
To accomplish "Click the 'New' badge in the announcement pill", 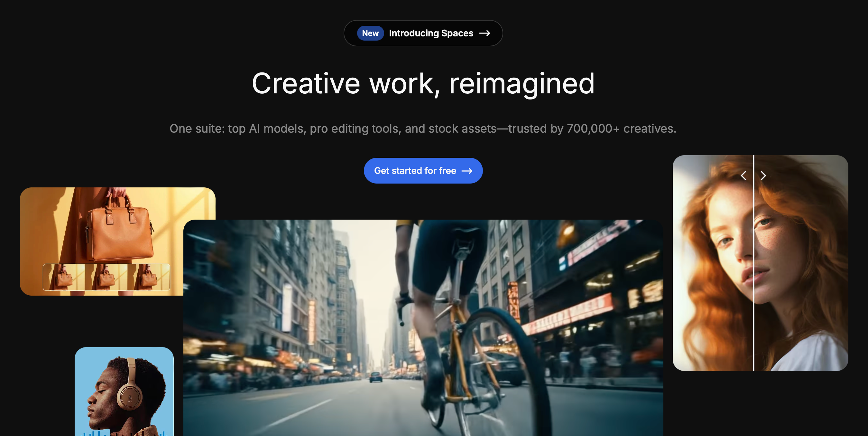I will 370,33.
